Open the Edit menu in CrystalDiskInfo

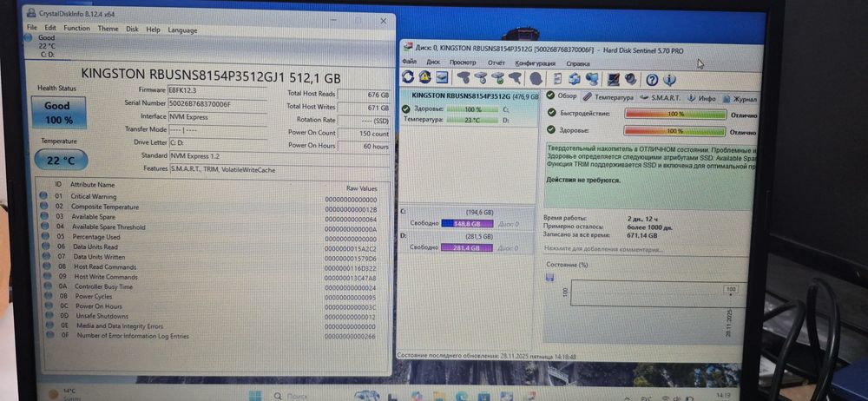pyautogui.click(x=49, y=27)
